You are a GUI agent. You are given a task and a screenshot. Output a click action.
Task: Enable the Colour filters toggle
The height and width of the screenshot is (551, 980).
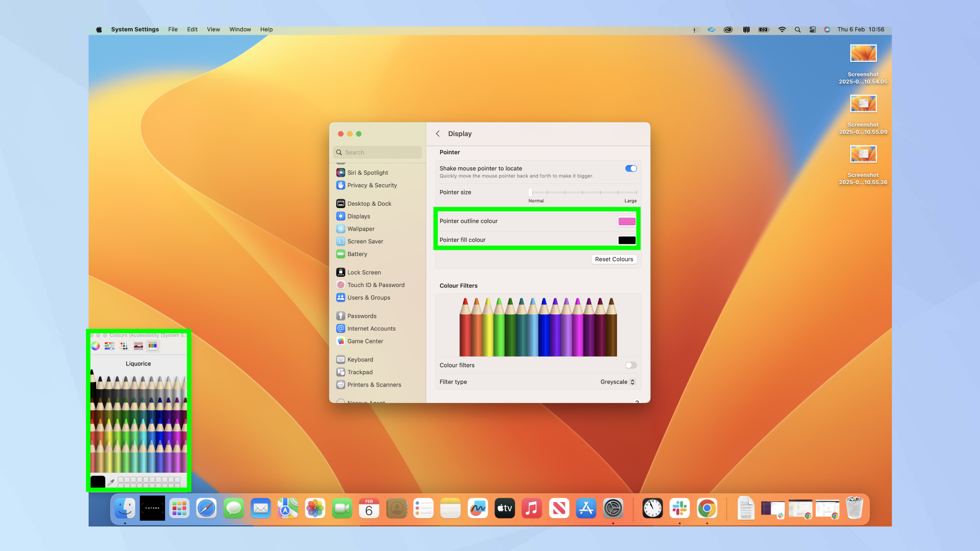[x=631, y=365]
